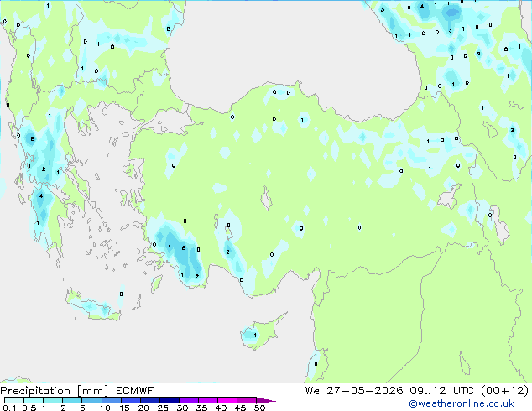Choose the 20–25 mm legend color swatch
Screen dimensions: 532x411
149,400
